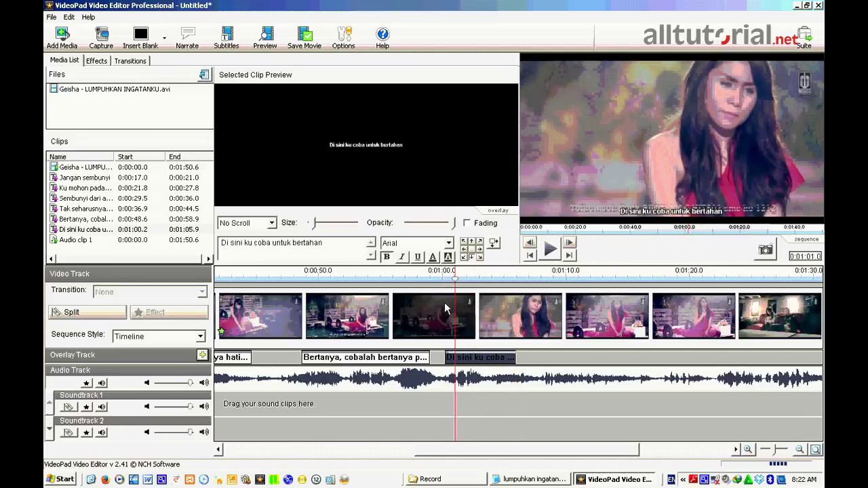Click the apply overlay icon beside the alignment grid
The image size is (868, 488).
click(x=494, y=243)
